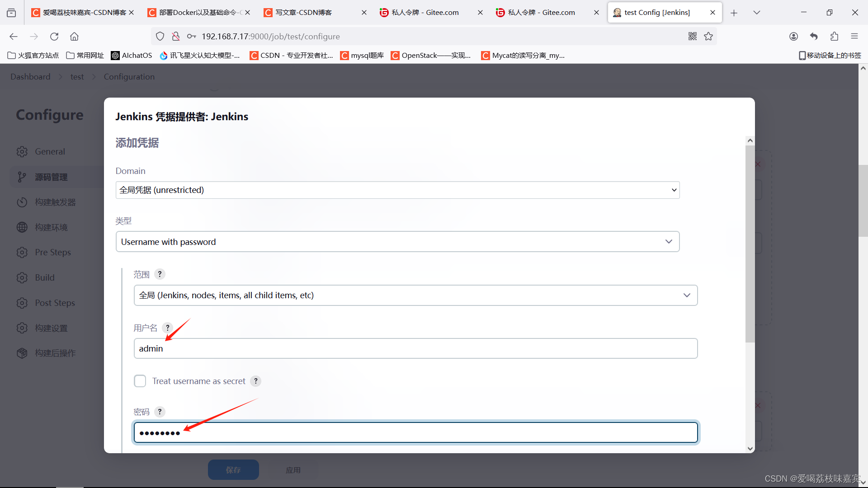
Task: Click the page scrollbar up arrow
Action: tap(863, 68)
